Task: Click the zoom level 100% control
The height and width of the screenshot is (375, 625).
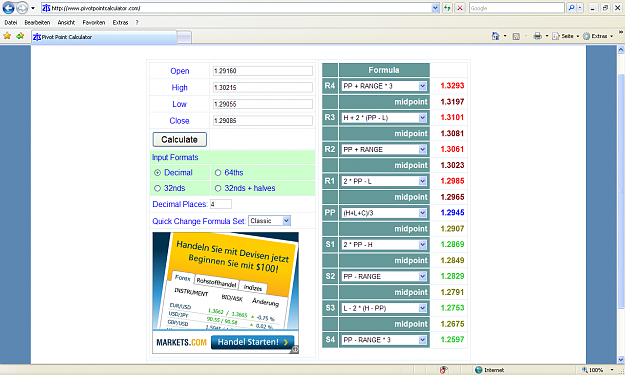Action: [596, 370]
